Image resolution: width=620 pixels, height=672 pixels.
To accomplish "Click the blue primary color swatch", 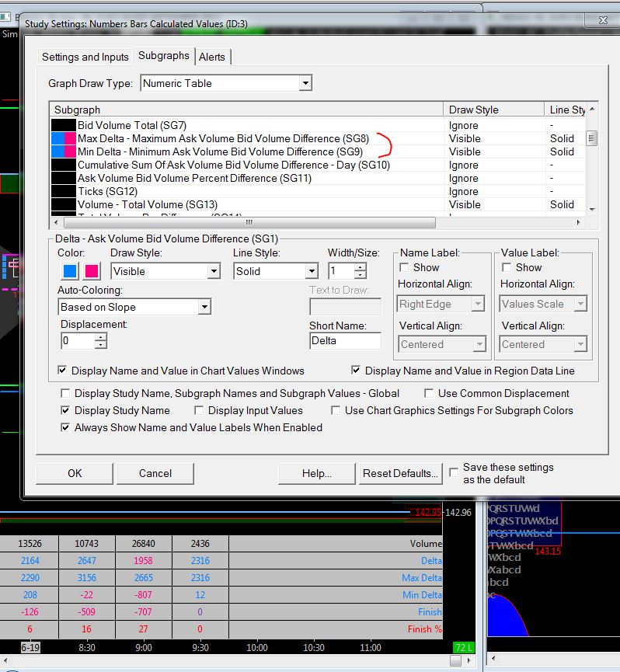I will click(x=71, y=271).
